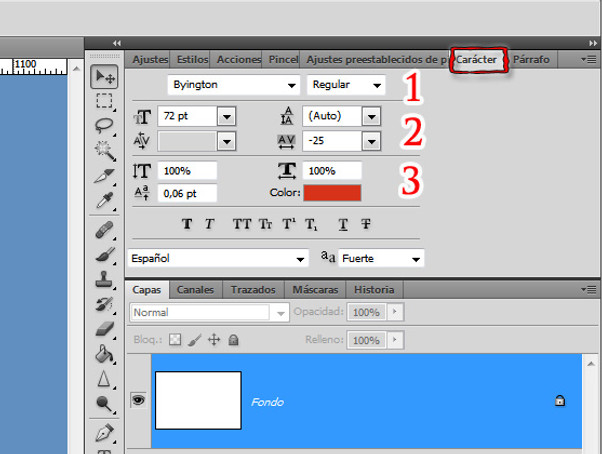Toggle Faux Italic text style

(209, 224)
